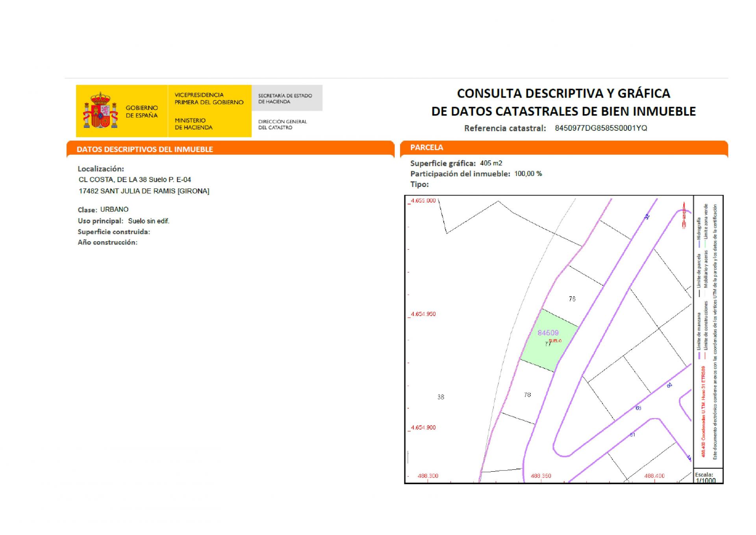756x535 pixels.
Task: Click the Datos Descriptivos del Inmueble header
Action: point(145,149)
